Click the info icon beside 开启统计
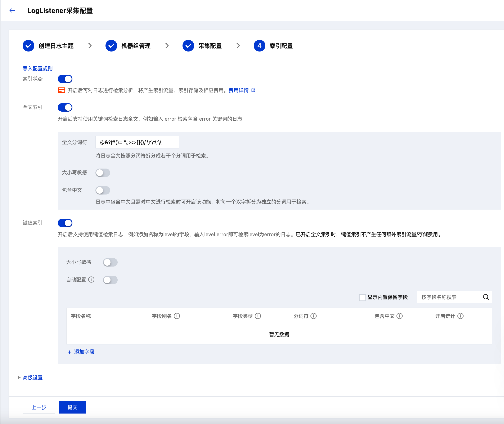The width and height of the screenshot is (504, 424). point(460,316)
